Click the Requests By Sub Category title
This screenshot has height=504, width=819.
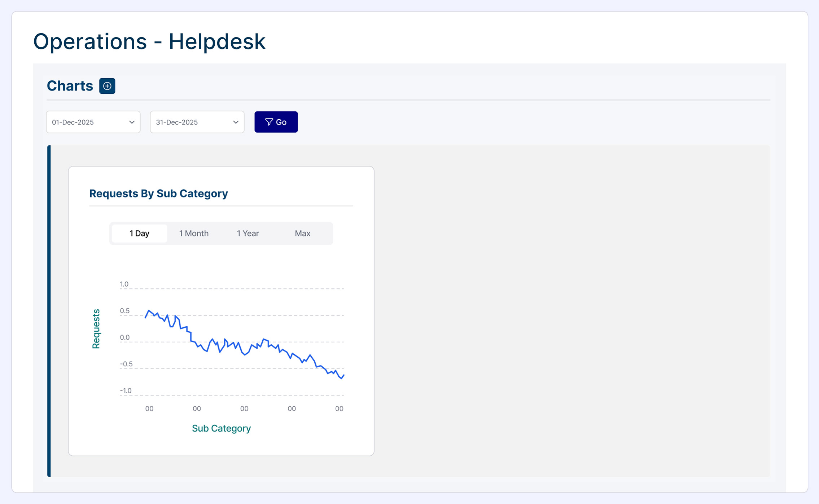[158, 194]
